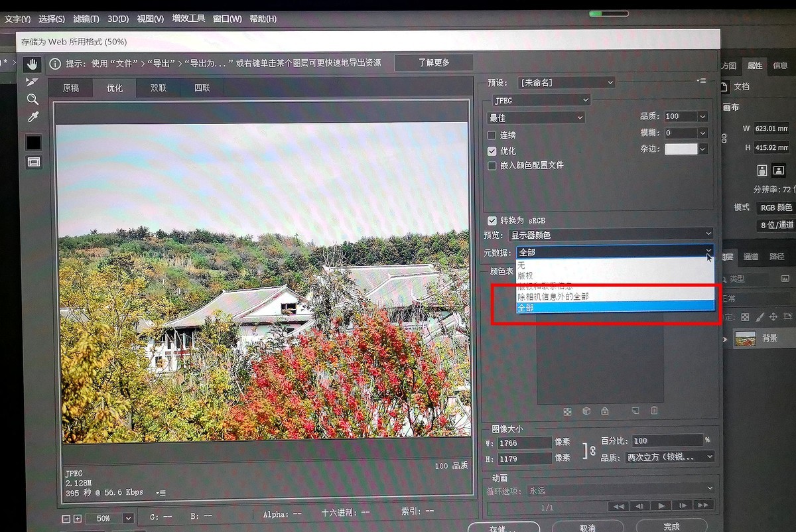796x532 pixels.
Task: Toggle the 转换为 sRGB checkbox
Action: coord(492,220)
